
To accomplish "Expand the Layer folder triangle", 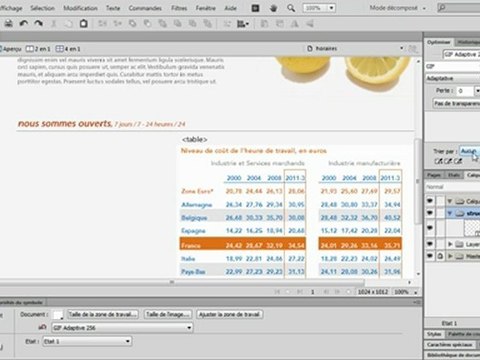I will coord(450,244).
